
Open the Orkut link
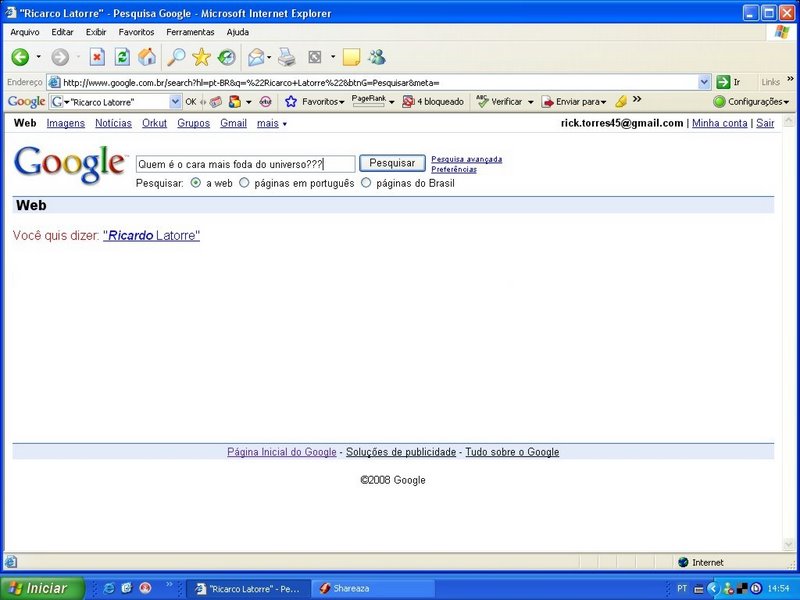[x=155, y=123]
